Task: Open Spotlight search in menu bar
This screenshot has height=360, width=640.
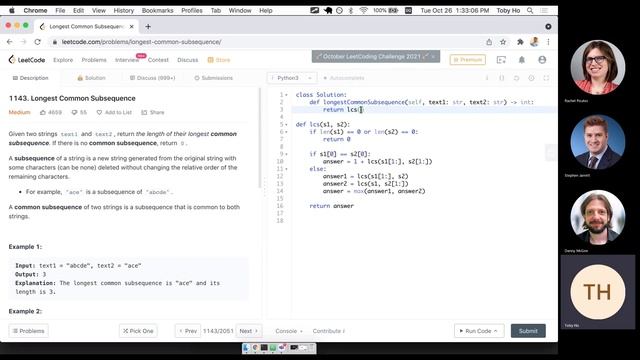Action: pyautogui.click(x=530, y=11)
